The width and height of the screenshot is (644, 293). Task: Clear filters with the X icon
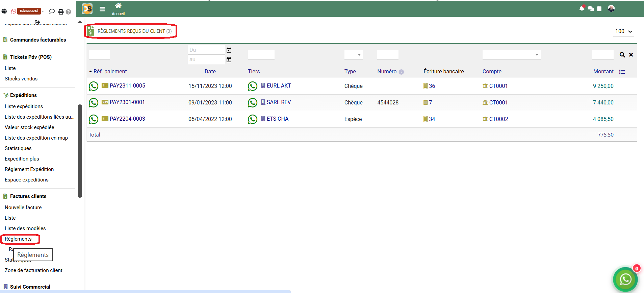pos(631,55)
